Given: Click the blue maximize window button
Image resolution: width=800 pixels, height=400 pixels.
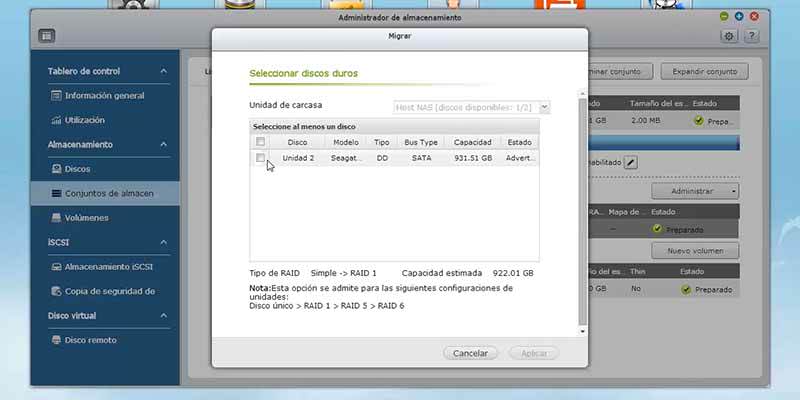Looking at the screenshot, I should [x=739, y=16].
